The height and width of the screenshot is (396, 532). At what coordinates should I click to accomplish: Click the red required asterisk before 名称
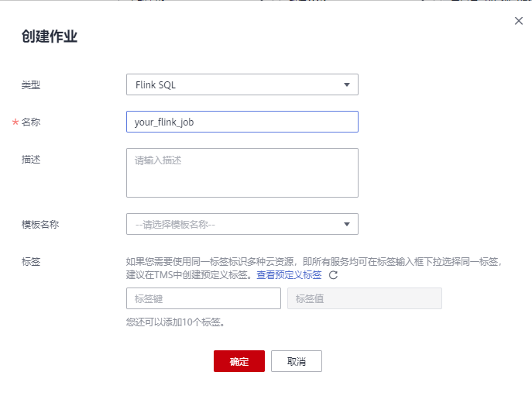(x=15, y=122)
